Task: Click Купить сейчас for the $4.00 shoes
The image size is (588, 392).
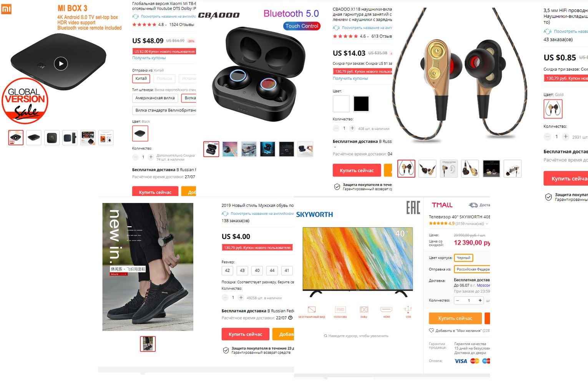Action: tap(245, 334)
